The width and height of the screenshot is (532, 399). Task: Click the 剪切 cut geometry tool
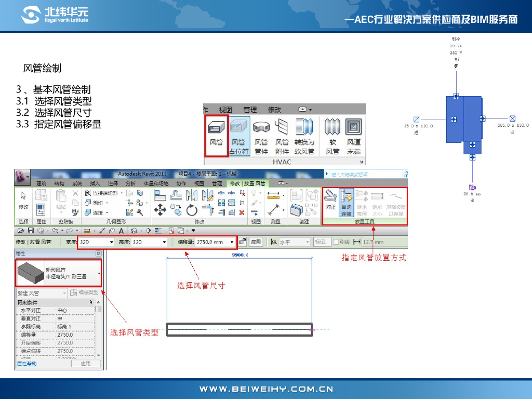coord(95,203)
